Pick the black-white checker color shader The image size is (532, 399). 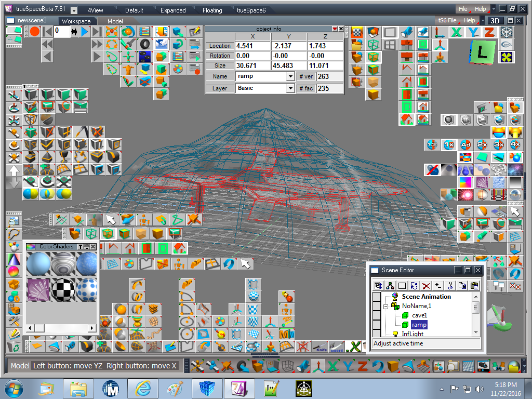coord(63,289)
